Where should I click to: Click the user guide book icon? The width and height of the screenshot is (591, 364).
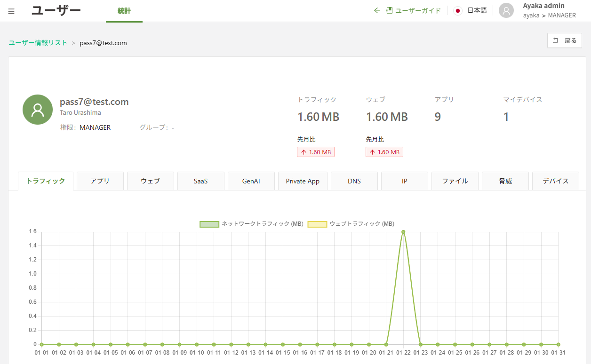(389, 10)
